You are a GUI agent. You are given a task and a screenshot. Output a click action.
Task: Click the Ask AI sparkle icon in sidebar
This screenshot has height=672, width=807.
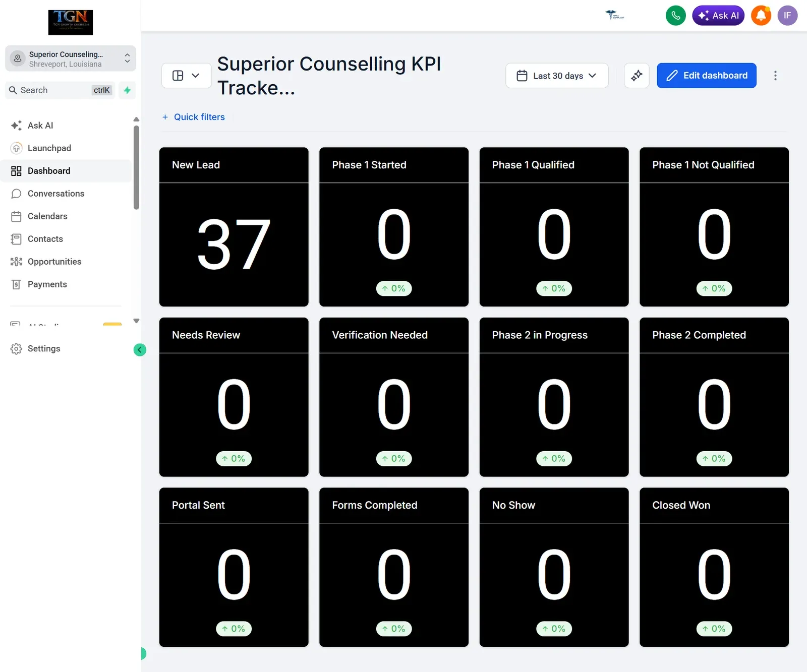click(16, 126)
